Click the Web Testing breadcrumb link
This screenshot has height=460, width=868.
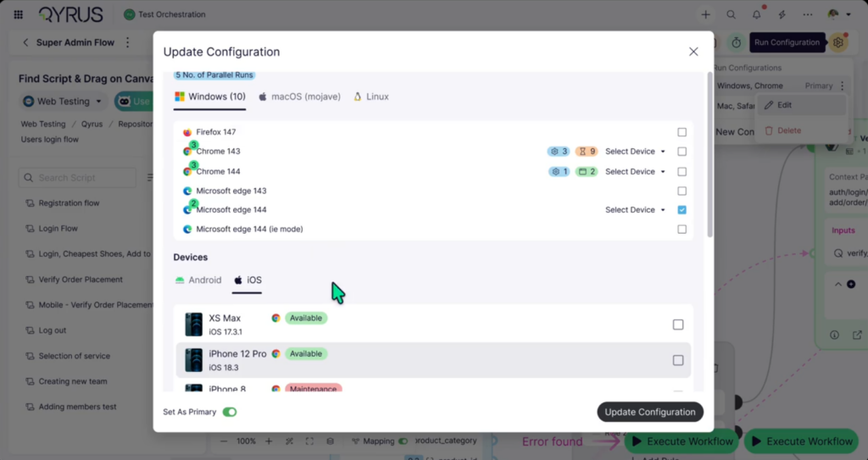[x=43, y=124]
